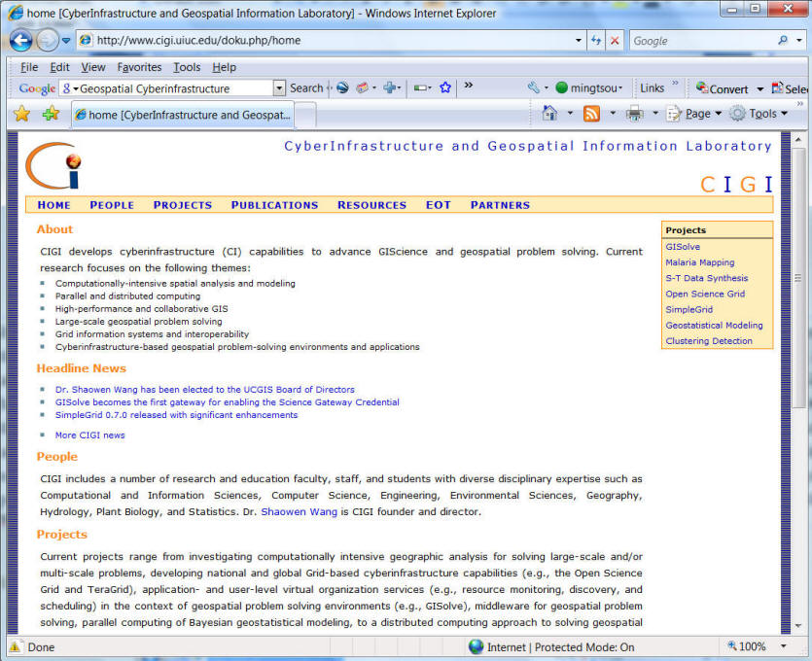Click the Home page house icon

549,114
